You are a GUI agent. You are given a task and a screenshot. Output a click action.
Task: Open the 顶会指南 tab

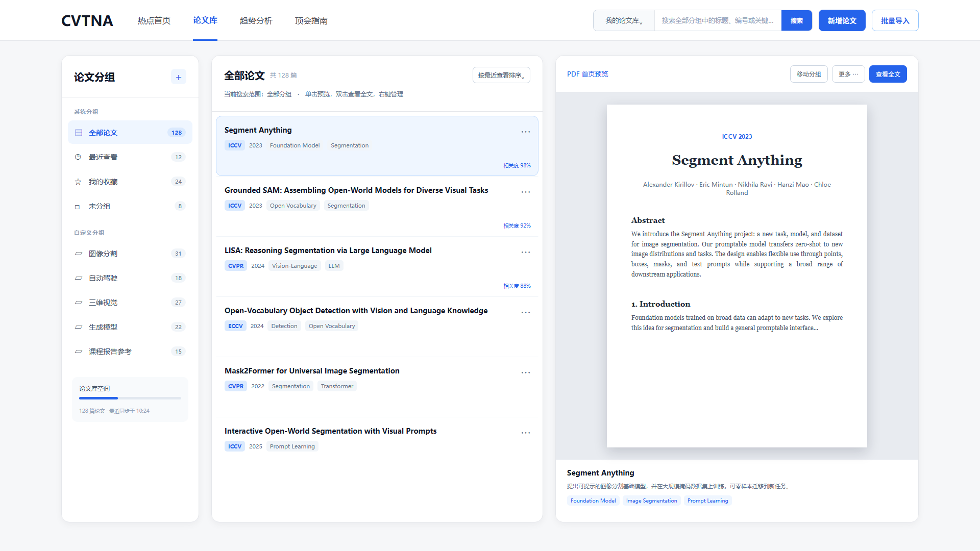(311, 20)
